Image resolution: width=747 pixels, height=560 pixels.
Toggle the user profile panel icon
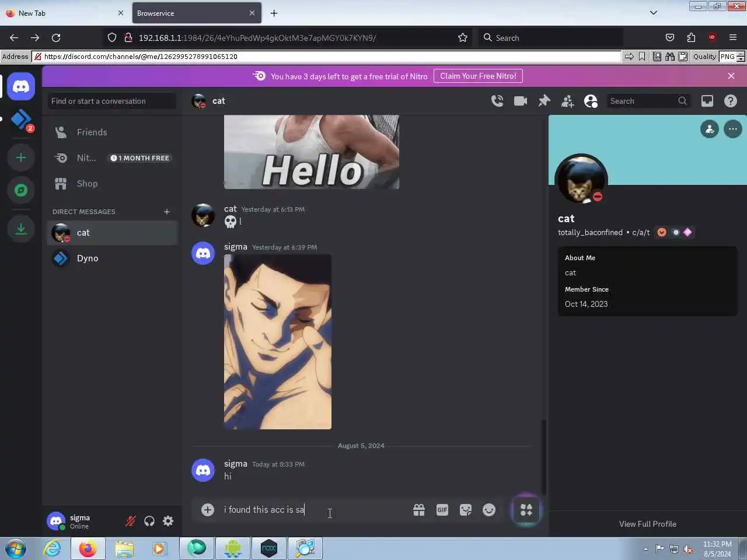591,101
